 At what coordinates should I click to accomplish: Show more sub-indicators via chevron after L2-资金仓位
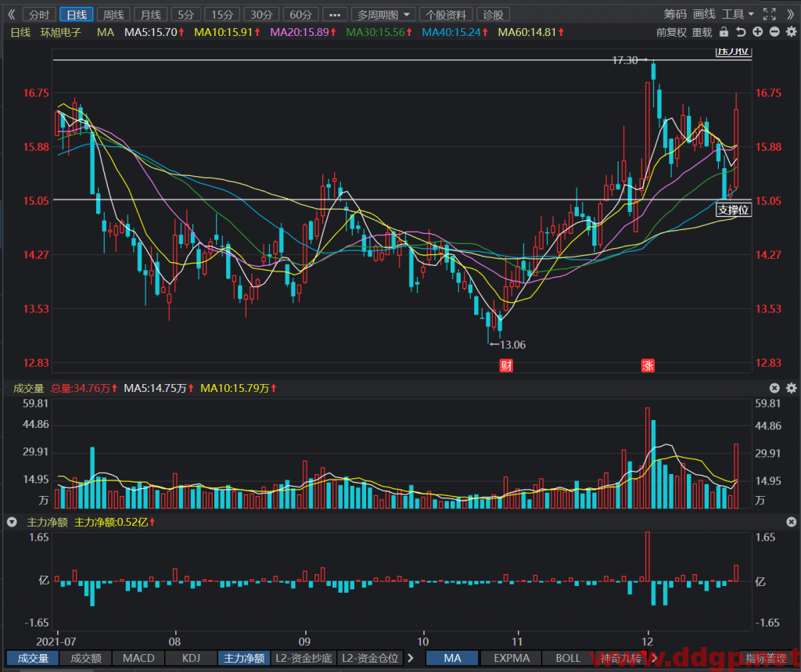coord(410,658)
